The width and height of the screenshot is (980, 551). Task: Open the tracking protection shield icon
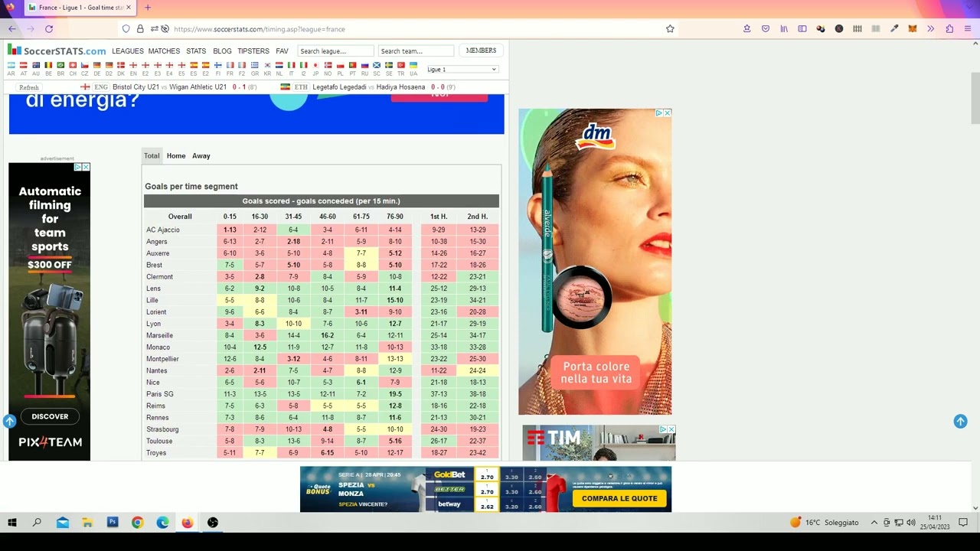coord(126,29)
